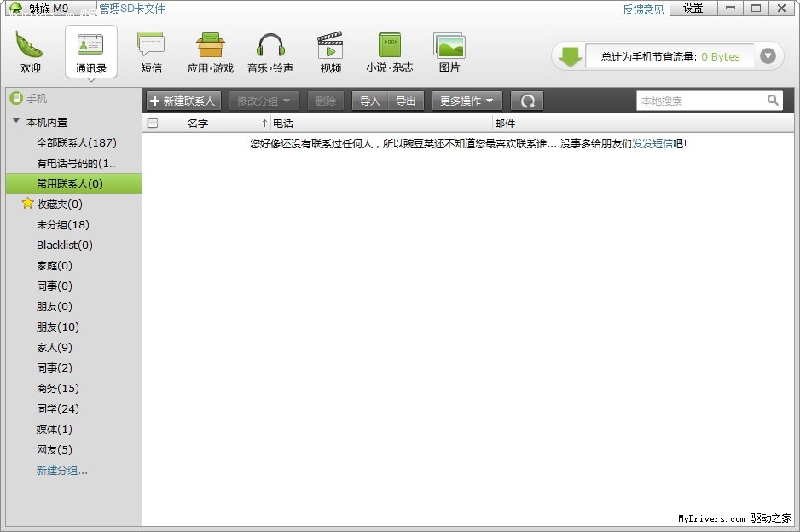800x532 pixels.
Task: Select 媒体(1) group
Action: [x=73, y=429]
